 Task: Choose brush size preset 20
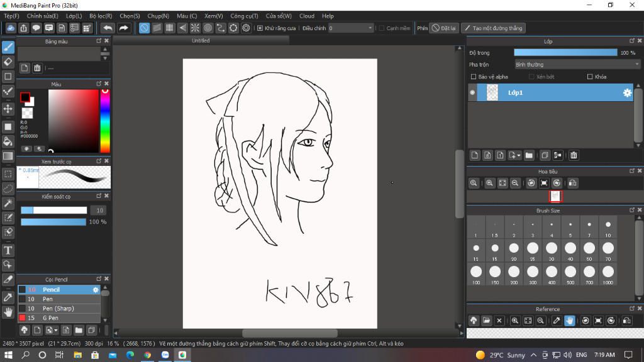coord(514,251)
